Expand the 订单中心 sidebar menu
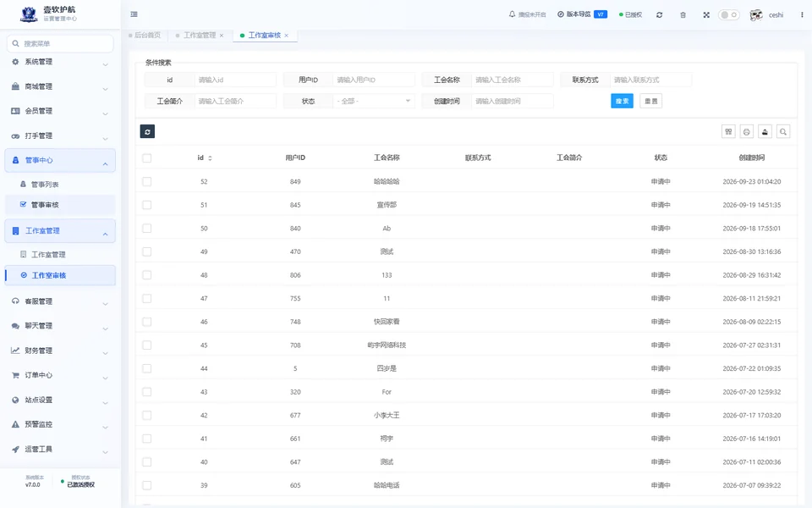812x508 pixels. (x=60, y=375)
